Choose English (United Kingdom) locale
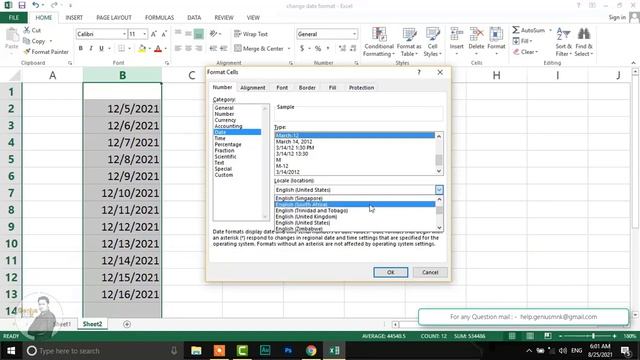This screenshot has width=640, height=360. (307, 217)
